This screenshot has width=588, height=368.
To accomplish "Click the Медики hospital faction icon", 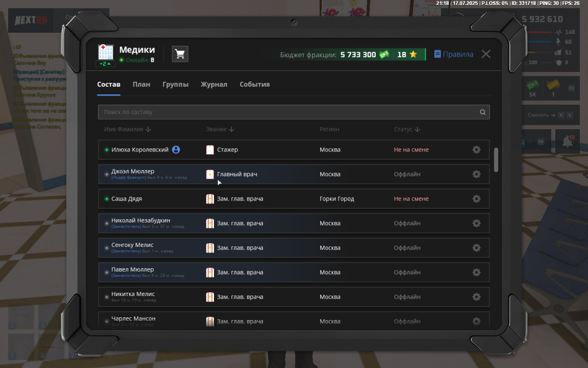I will [106, 52].
